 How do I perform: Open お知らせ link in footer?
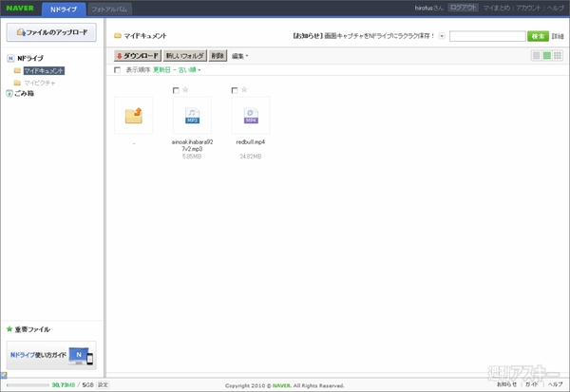point(506,384)
